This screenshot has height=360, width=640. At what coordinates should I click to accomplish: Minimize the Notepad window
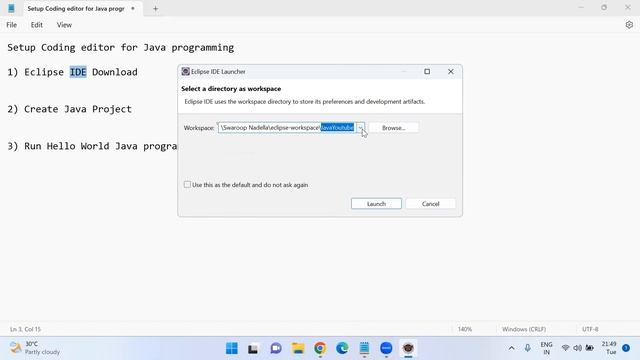581,8
